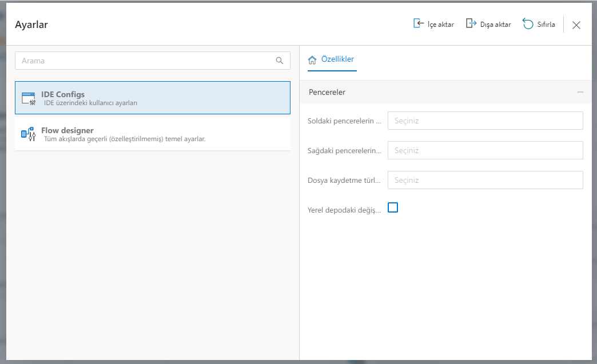Click the Pencereler section header text

(x=327, y=92)
